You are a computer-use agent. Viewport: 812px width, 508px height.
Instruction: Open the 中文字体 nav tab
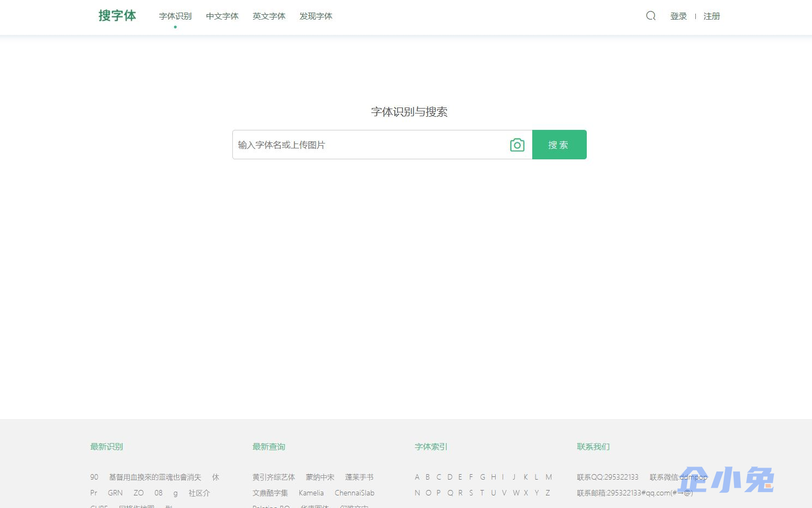click(222, 16)
